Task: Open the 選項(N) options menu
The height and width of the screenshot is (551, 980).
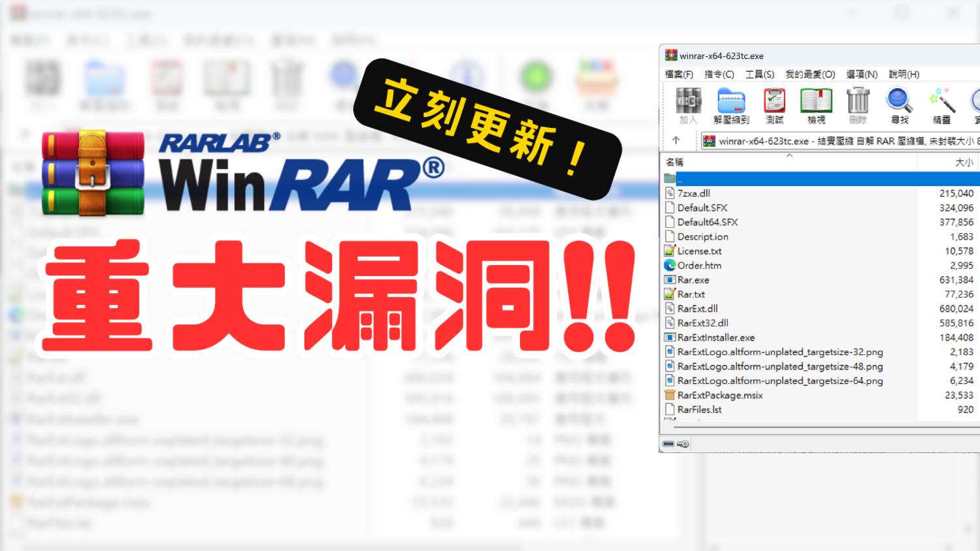Action: coord(862,74)
